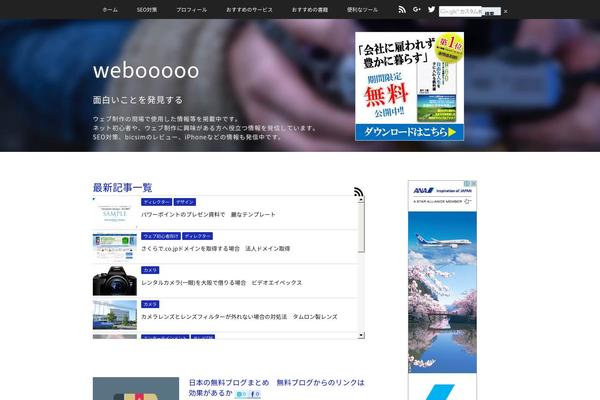This screenshot has height=400, width=600.
Task: Select カメラ tag on the カメラレンズ article
Action: (x=150, y=304)
